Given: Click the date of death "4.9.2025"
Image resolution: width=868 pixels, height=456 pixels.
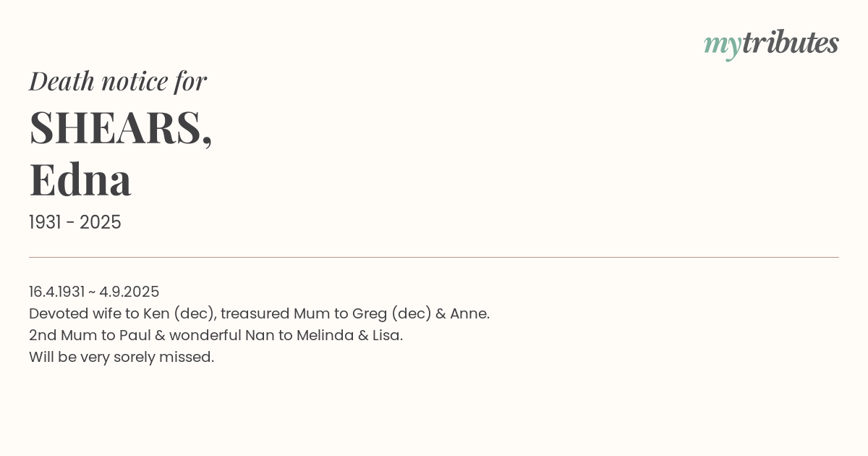Looking at the screenshot, I should tap(129, 292).
